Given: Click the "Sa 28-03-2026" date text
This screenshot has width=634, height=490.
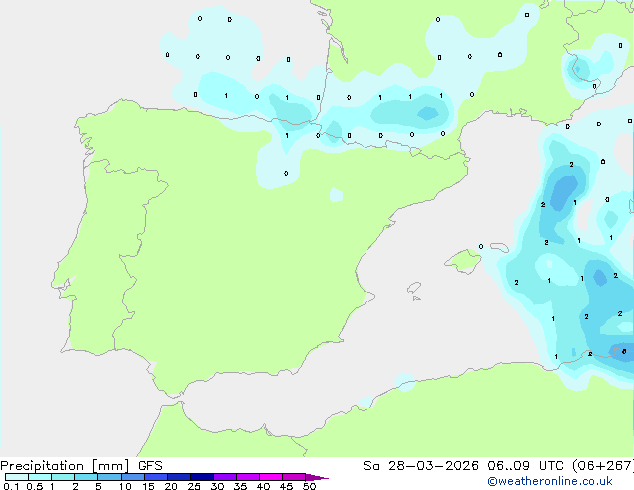Looking at the screenshot, I should (421, 466).
